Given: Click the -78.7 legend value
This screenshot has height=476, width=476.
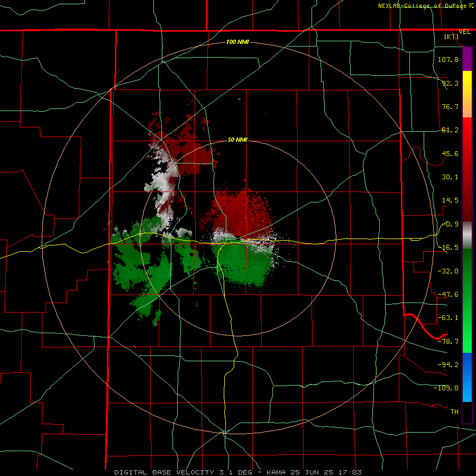Looking at the screenshot, I should click(448, 342).
